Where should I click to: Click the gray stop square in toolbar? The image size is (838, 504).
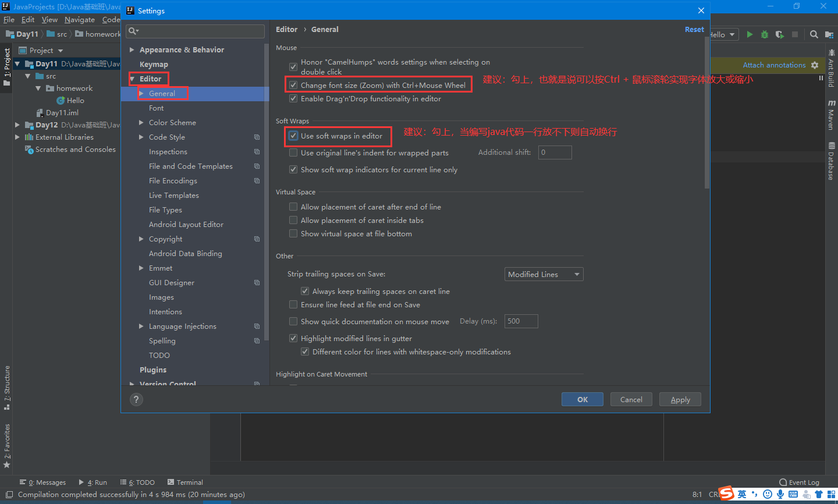[795, 34]
